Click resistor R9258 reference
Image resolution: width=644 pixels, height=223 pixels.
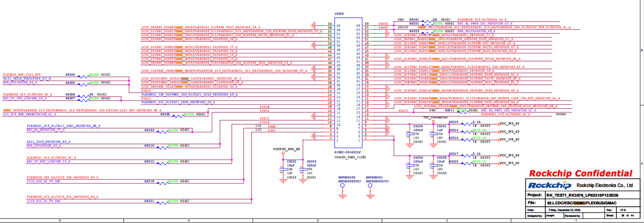(70, 94)
